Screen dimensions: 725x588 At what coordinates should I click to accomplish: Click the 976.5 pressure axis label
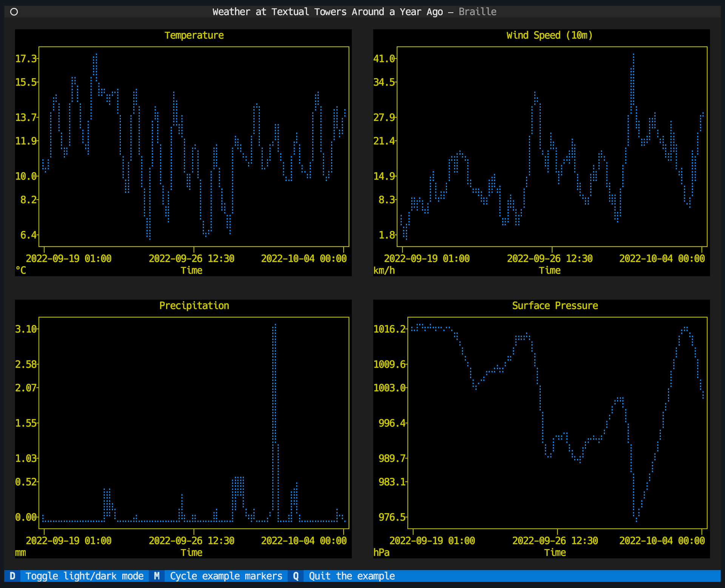(392, 517)
